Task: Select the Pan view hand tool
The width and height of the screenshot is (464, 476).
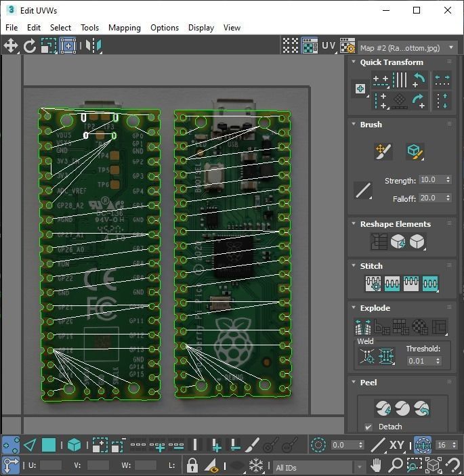Action: click(376, 465)
